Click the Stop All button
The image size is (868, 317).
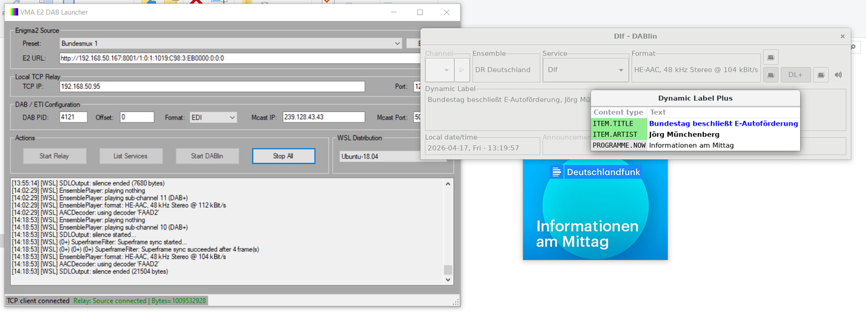(283, 156)
